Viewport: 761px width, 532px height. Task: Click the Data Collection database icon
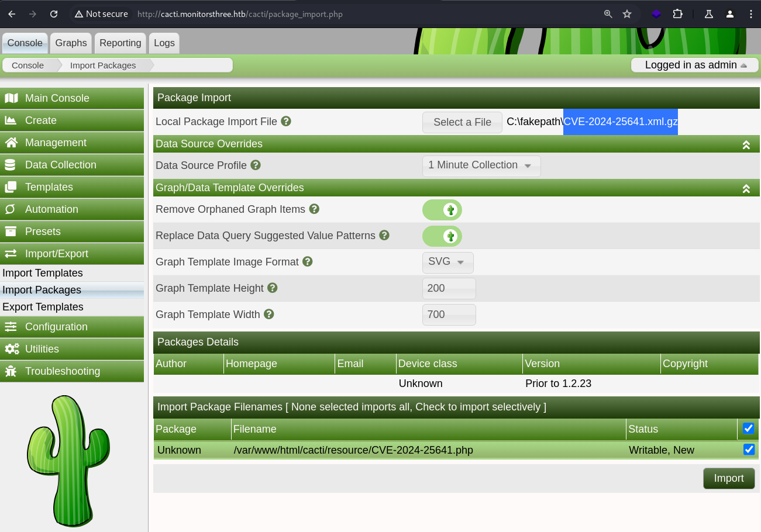point(10,165)
